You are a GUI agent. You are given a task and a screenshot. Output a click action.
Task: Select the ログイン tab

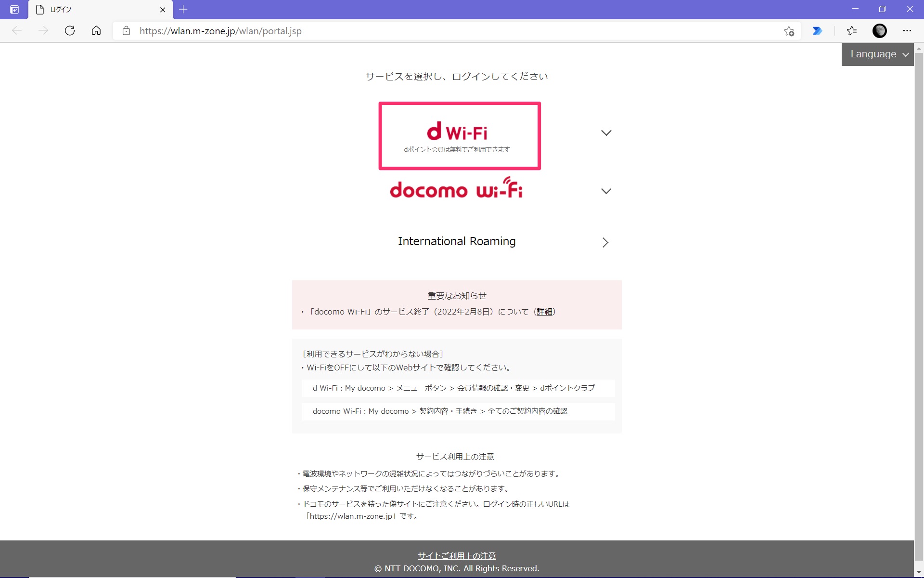[x=101, y=10]
